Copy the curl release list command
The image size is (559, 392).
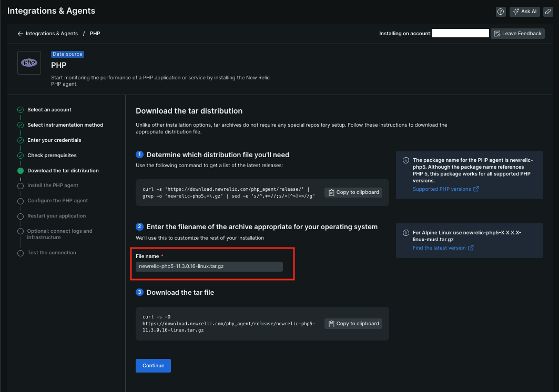click(353, 192)
